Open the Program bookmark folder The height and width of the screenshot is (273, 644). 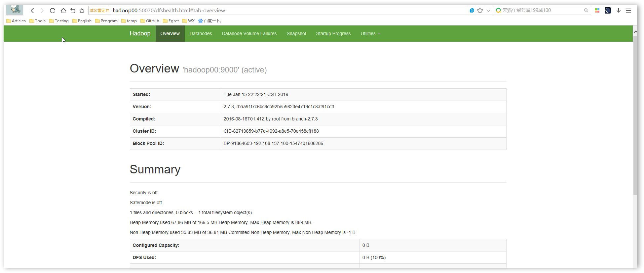pos(106,21)
